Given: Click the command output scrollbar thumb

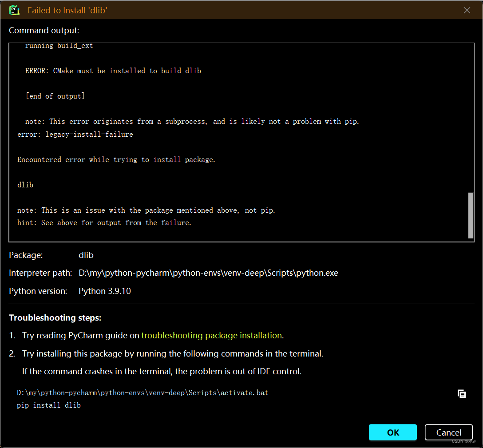Looking at the screenshot, I should (x=471, y=215).
